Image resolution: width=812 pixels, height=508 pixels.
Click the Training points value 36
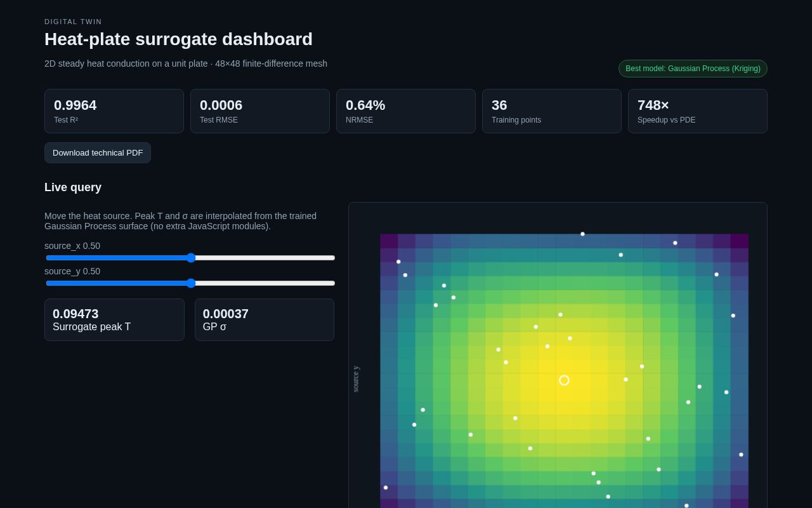pos(499,105)
